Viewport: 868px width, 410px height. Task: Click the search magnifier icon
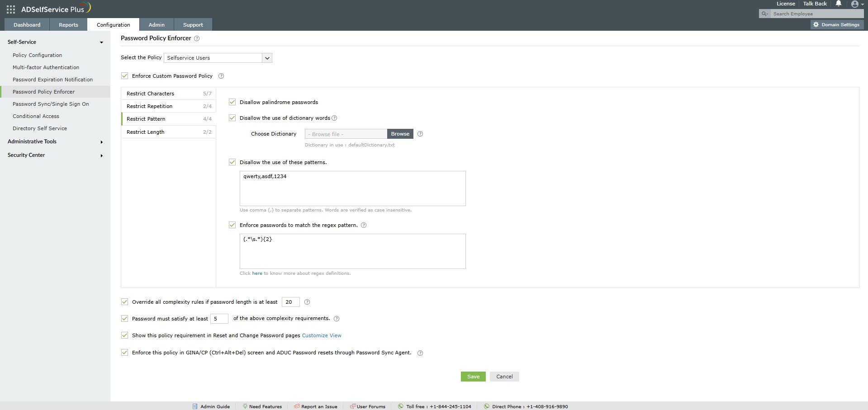764,14
